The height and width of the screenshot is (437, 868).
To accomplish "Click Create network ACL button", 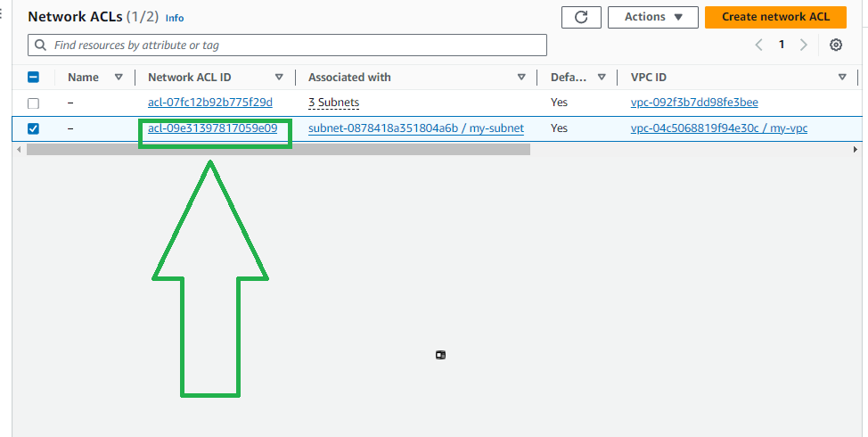I will tap(775, 17).
